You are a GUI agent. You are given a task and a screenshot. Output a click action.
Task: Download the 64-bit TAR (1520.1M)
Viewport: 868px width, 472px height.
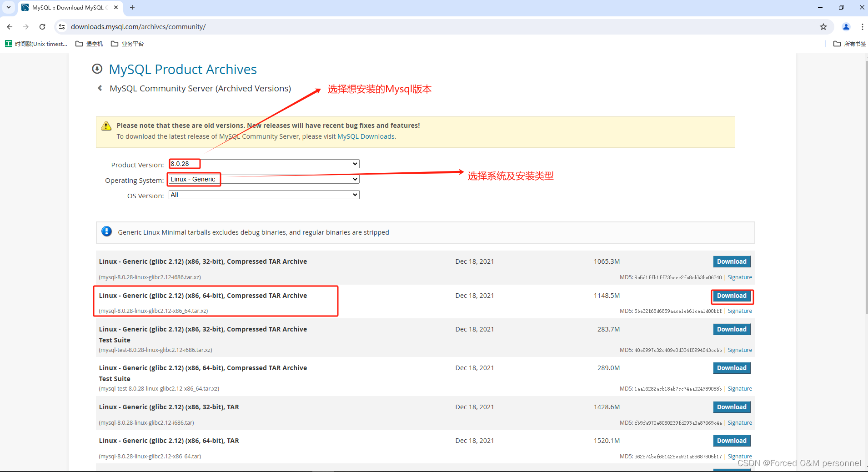coord(732,441)
